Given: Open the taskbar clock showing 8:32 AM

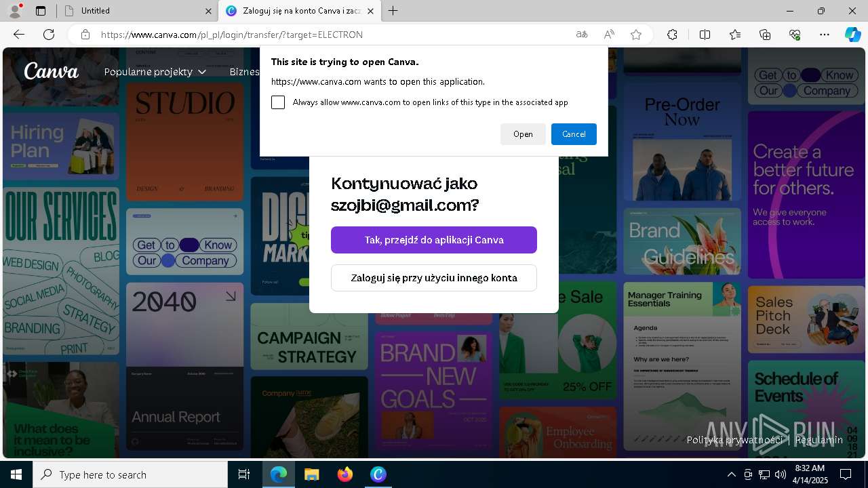Looking at the screenshot, I should pyautogui.click(x=810, y=474).
